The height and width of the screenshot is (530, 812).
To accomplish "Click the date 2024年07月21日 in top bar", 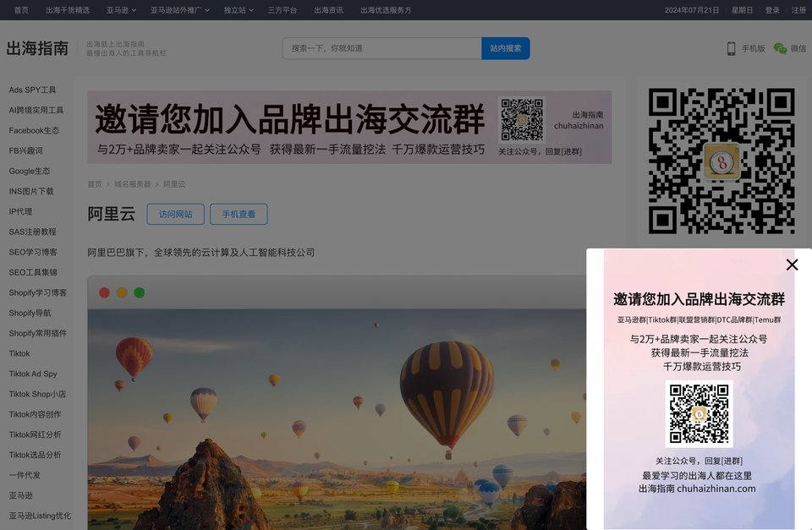I will pyautogui.click(x=691, y=10).
